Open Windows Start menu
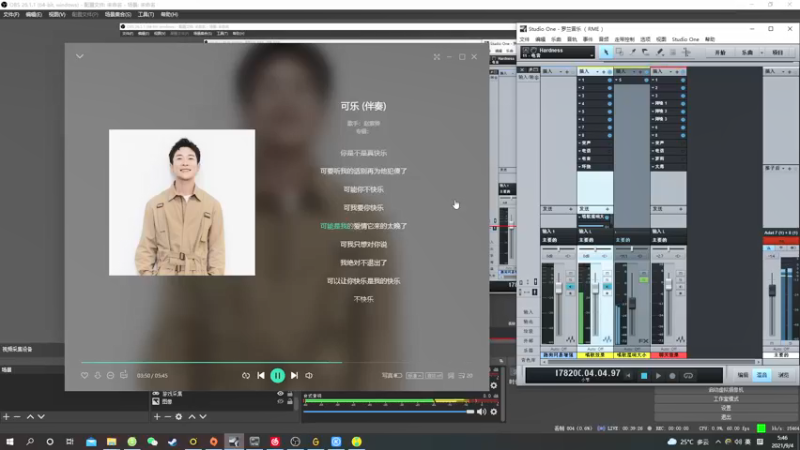The image size is (800, 450). [x=10, y=441]
